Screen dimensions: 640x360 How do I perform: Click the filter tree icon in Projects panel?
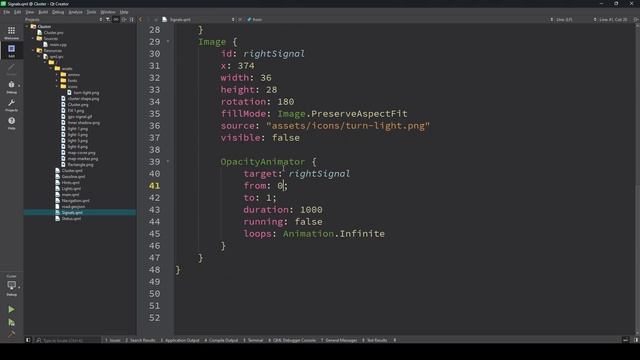[x=108, y=19]
